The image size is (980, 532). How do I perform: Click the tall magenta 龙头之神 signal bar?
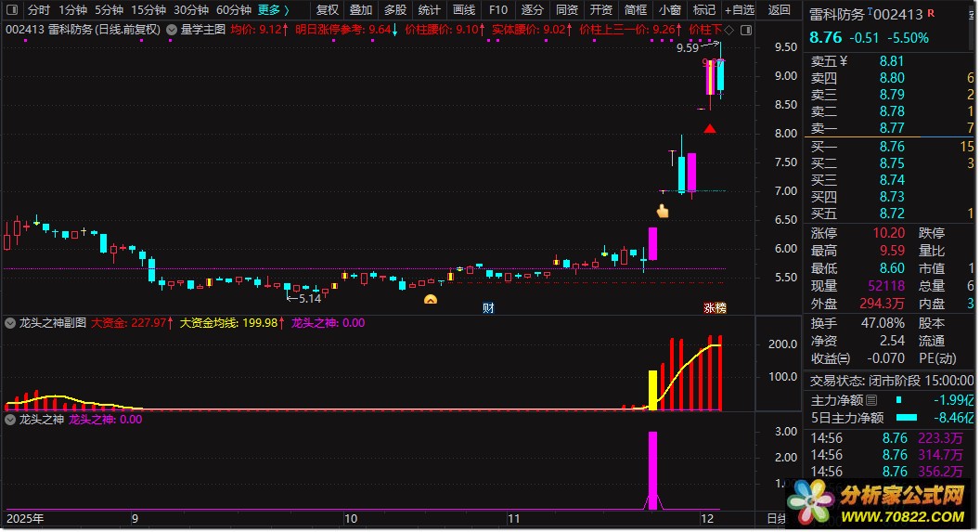[653, 470]
